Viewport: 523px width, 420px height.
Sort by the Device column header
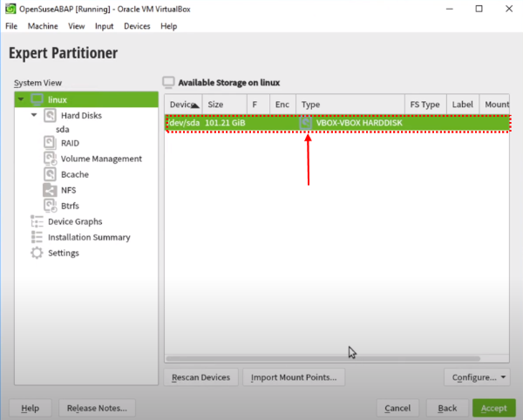[x=183, y=105]
